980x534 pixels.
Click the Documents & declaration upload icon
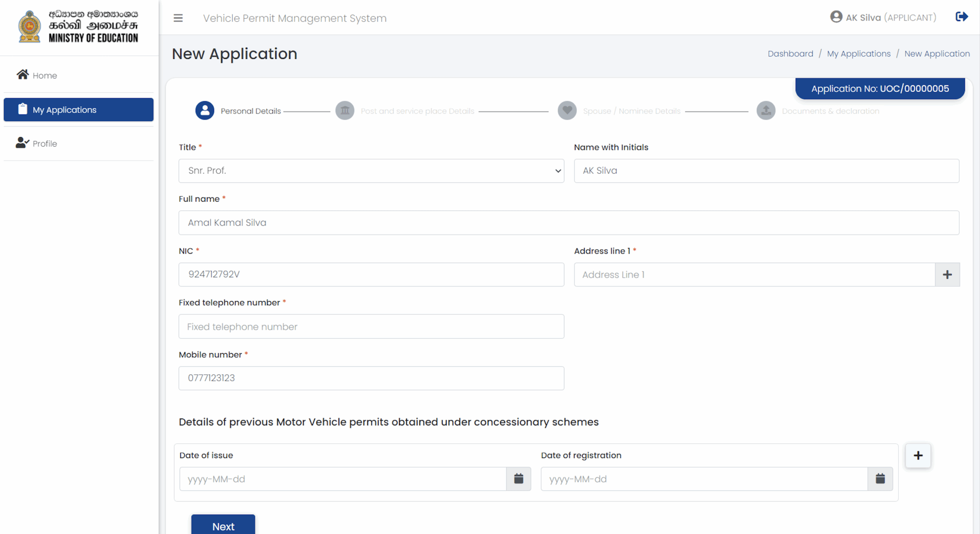pyautogui.click(x=766, y=111)
